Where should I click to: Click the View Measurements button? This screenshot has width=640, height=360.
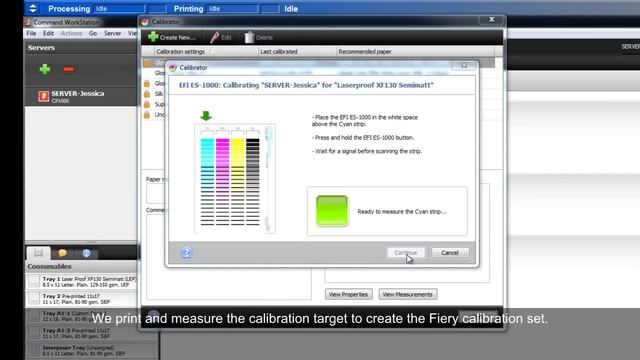click(407, 294)
